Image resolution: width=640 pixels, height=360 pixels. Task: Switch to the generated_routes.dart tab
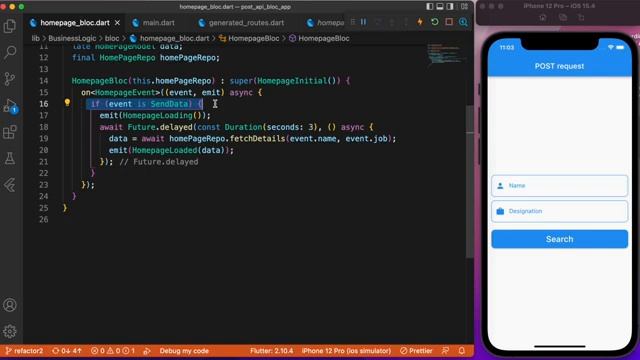click(246, 23)
